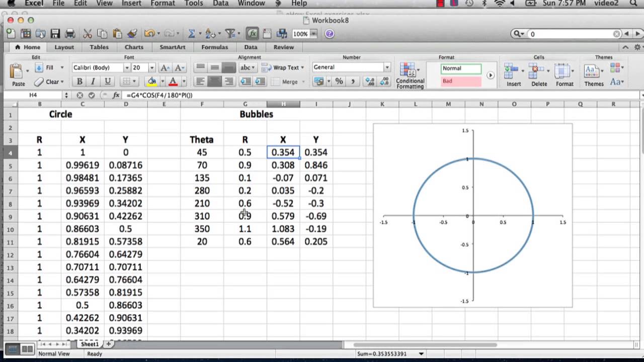644x362 pixels.
Task: Click the New Workbook icon
Action: [x=11, y=34]
